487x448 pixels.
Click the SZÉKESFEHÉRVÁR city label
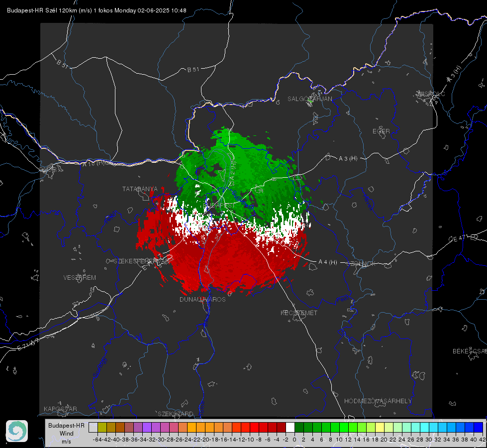pyautogui.click(x=141, y=261)
